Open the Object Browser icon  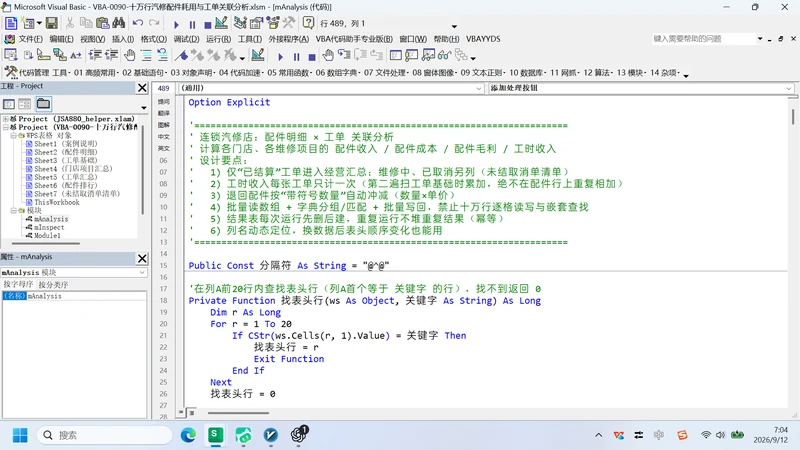click(273, 23)
